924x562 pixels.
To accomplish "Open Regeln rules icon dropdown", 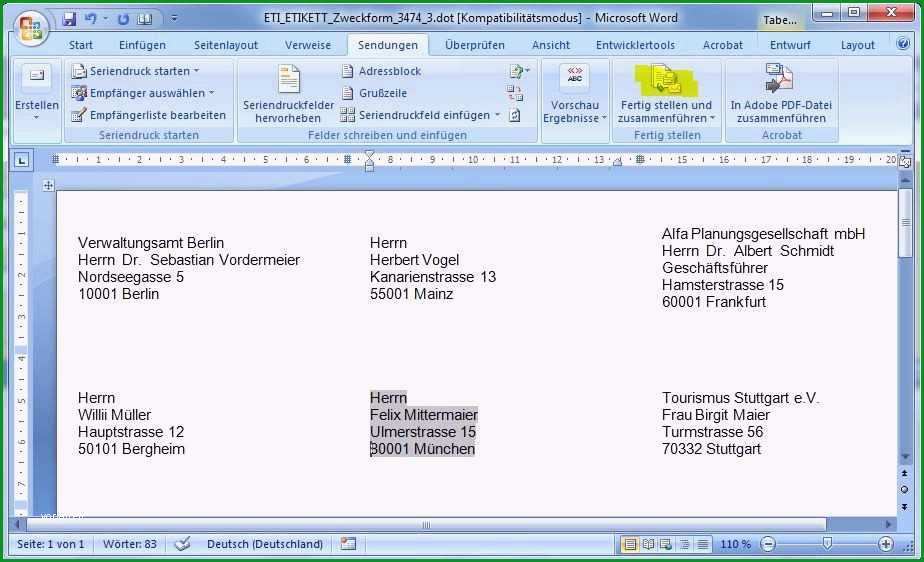I will click(519, 71).
